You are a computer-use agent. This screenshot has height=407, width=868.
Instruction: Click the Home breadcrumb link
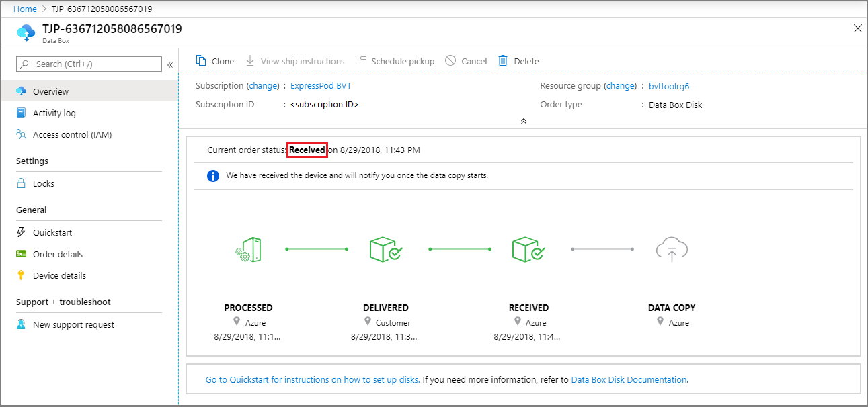click(x=25, y=9)
